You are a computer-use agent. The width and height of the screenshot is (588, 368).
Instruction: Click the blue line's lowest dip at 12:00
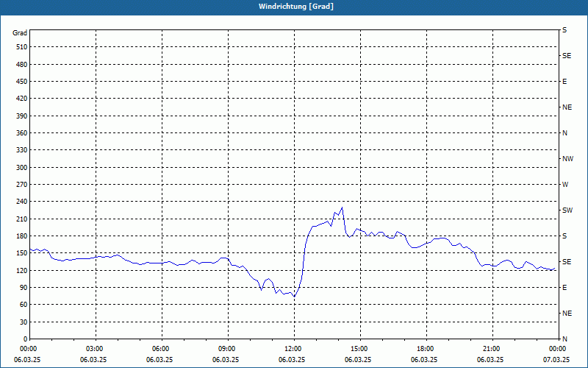coord(295,297)
